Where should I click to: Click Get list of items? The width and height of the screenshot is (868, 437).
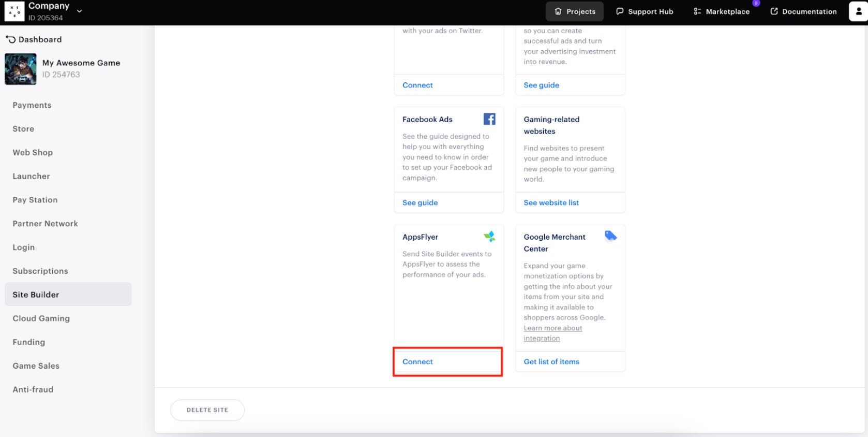pyautogui.click(x=551, y=361)
